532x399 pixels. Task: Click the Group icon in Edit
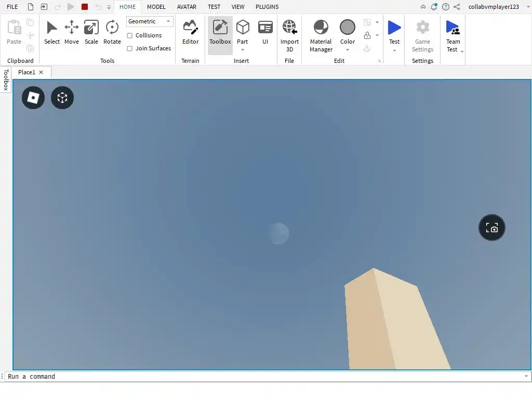(x=367, y=22)
